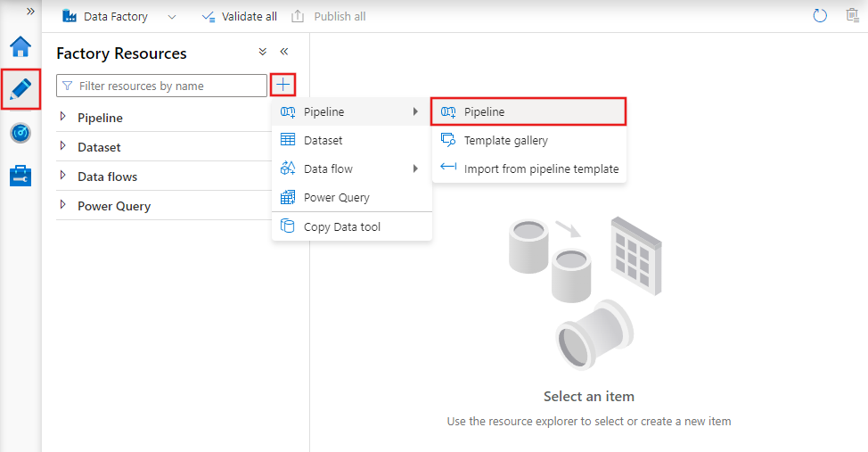Image resolution: width=868 pixels, height=452 pixels.
Task: Click the Data flow icon in menu
Action: 288,168
